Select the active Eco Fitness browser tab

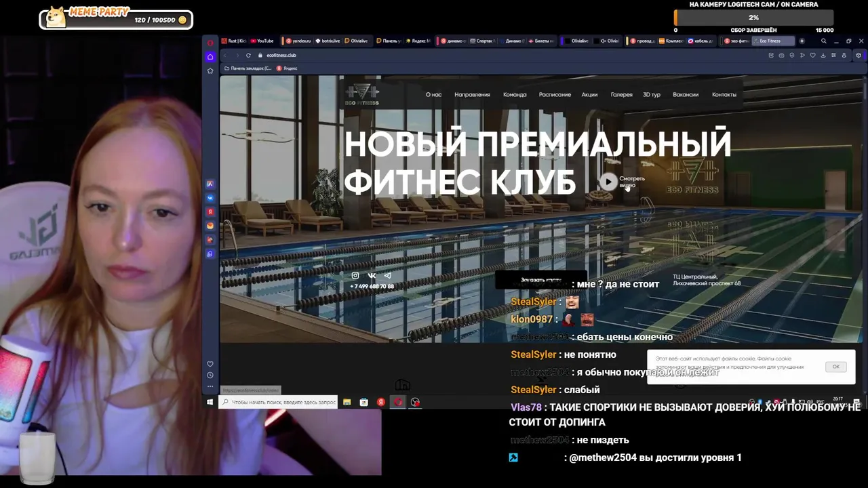pyautogui.click(x=773, y=41)
